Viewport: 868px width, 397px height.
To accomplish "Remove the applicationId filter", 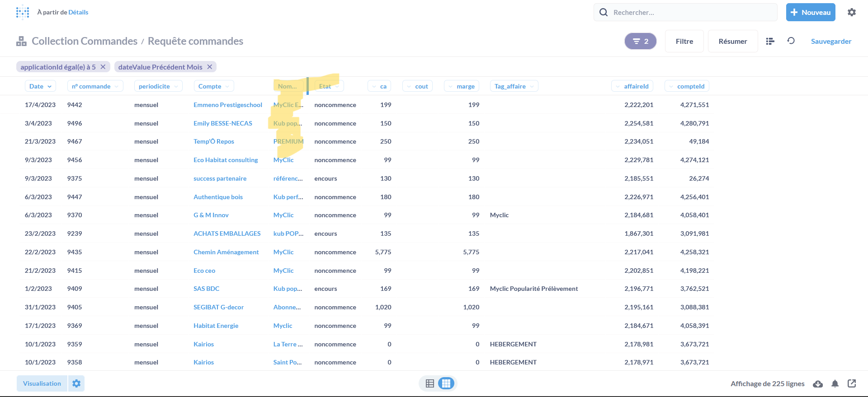I will [x=103, y=67].
